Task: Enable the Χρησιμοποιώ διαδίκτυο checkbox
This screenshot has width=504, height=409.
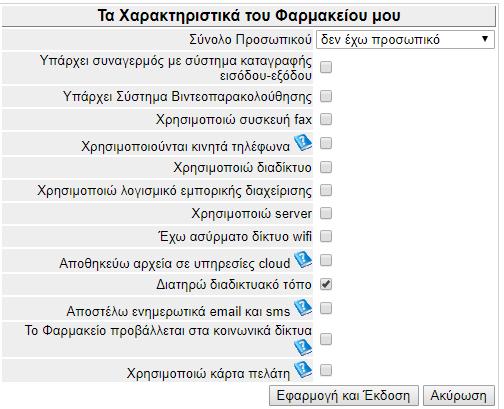Action: click(x=326, y=167)
